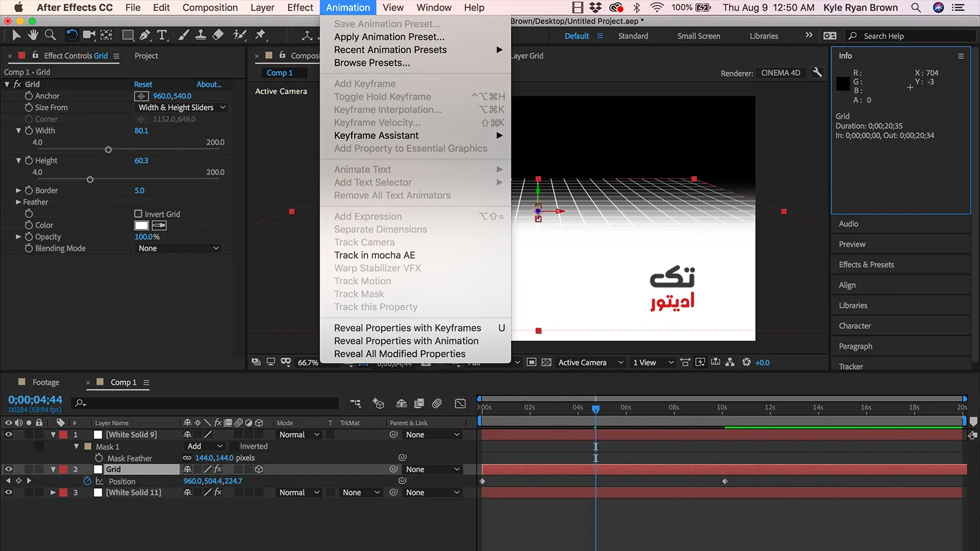Toggle the Height property stopwatch
980x551 pixels.
tap(29, 160)
